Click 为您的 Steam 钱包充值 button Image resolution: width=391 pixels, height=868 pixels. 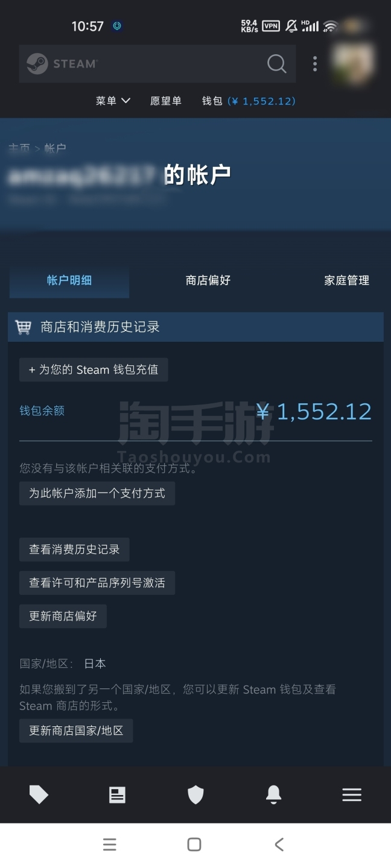tap(94, 370)
